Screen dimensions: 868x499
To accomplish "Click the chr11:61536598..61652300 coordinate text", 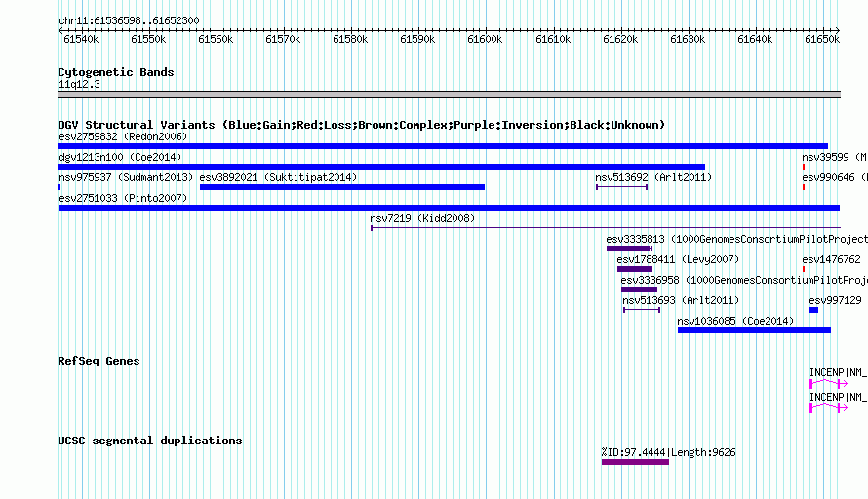I will point(129,20).
